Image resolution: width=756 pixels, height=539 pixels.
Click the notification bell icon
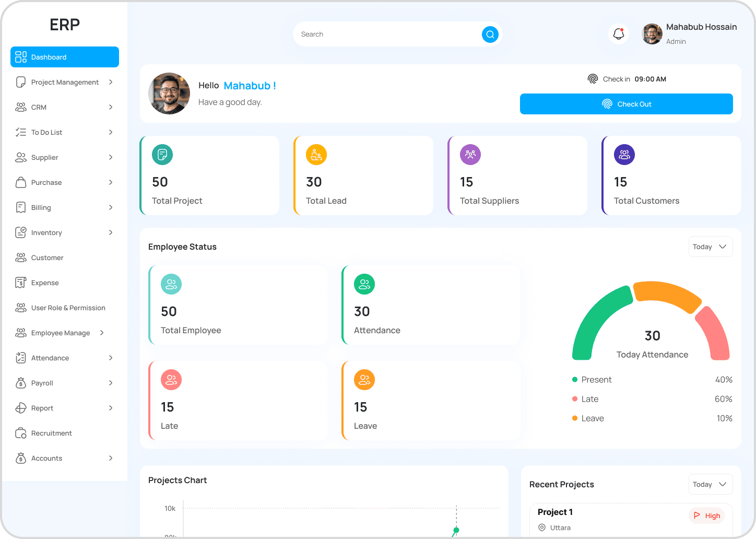click(619, 34)
